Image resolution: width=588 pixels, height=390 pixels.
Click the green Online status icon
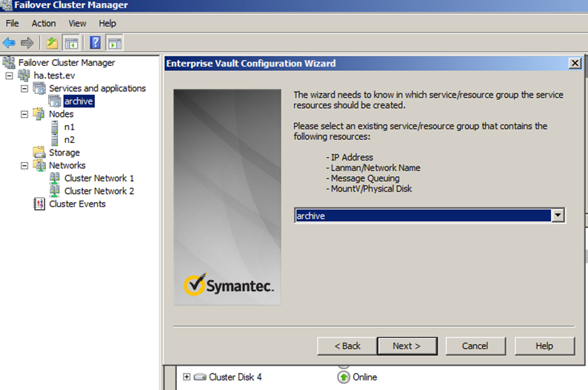[344, 377]
